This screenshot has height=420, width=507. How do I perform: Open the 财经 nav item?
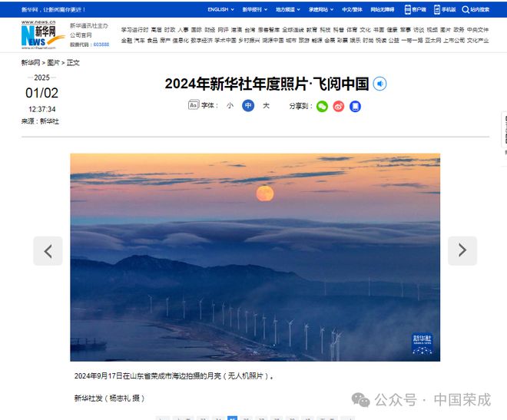click(x=210, y=30)
